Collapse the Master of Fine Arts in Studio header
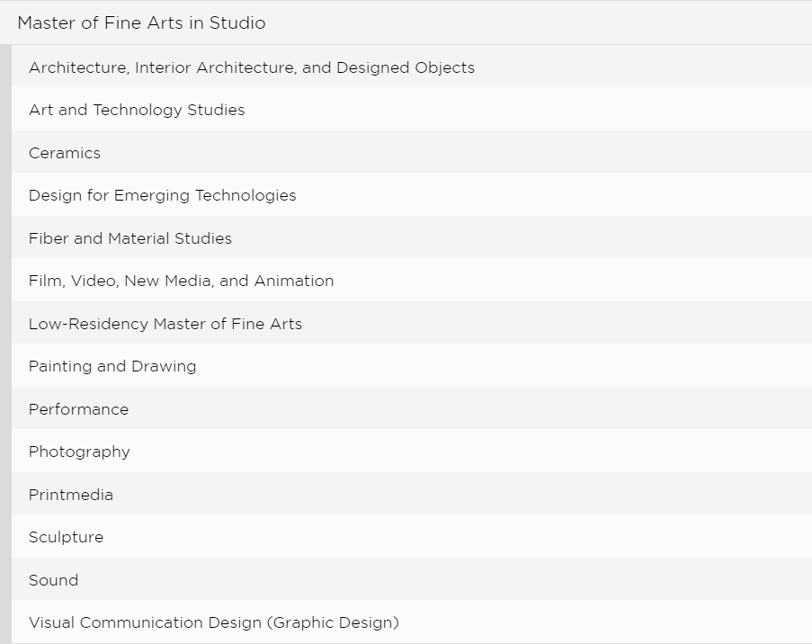 pyautogui.click(x=141, y=23)
